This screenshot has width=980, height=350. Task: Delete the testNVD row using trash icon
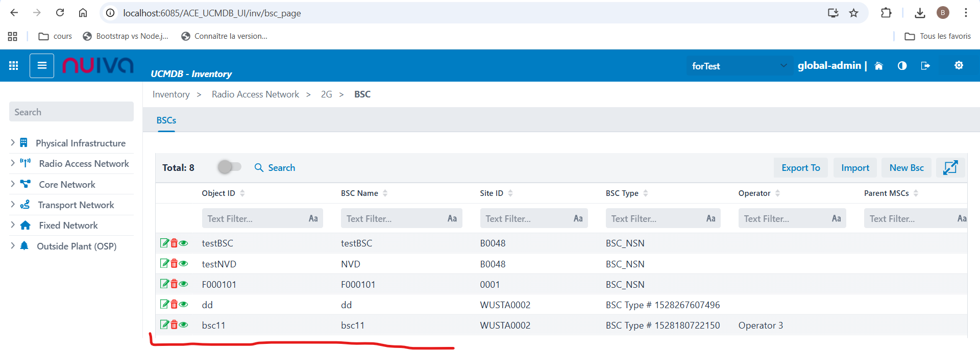point(174,264)
